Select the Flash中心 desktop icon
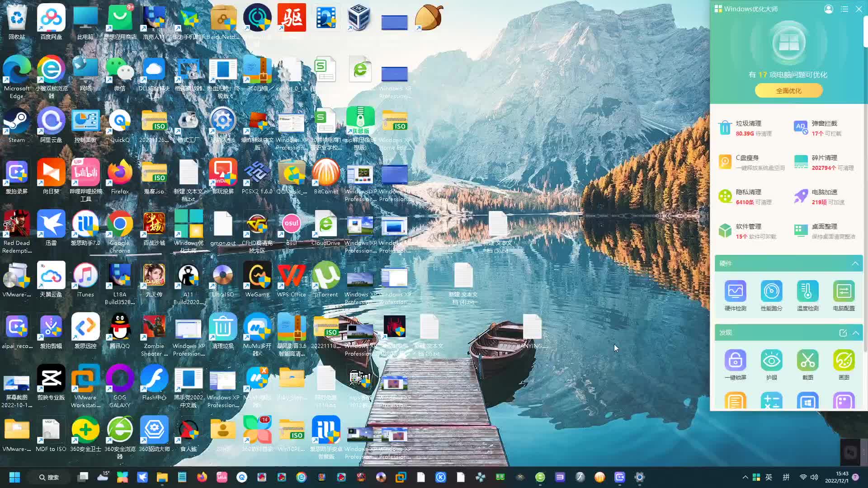Image resolution: width=868 pixels, height=488 pixels. (154, 384)
